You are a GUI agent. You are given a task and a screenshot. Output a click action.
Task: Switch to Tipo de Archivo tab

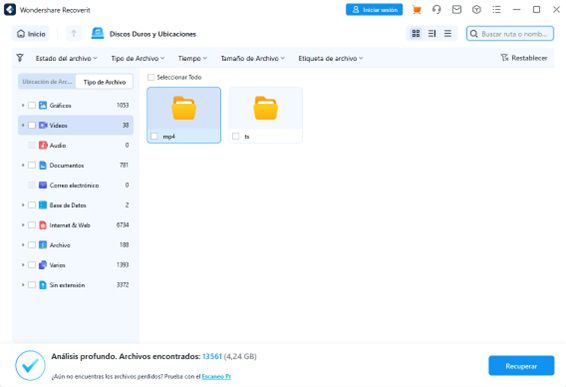point(105,82)
